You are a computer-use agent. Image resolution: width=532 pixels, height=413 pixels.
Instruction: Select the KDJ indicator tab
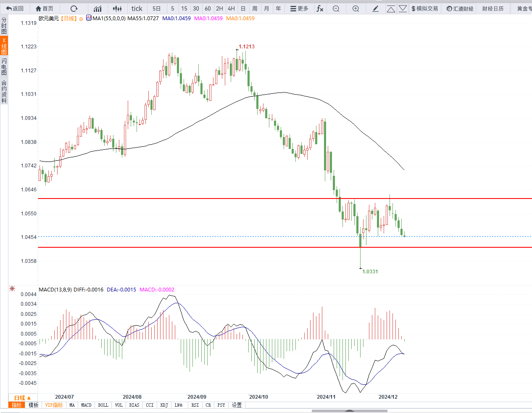(x=164, y=405)
